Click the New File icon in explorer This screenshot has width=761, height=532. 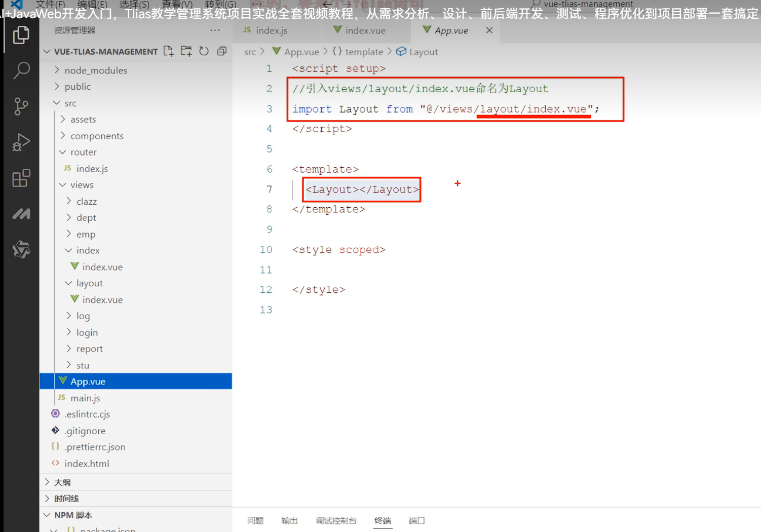[x=168, y=51]
